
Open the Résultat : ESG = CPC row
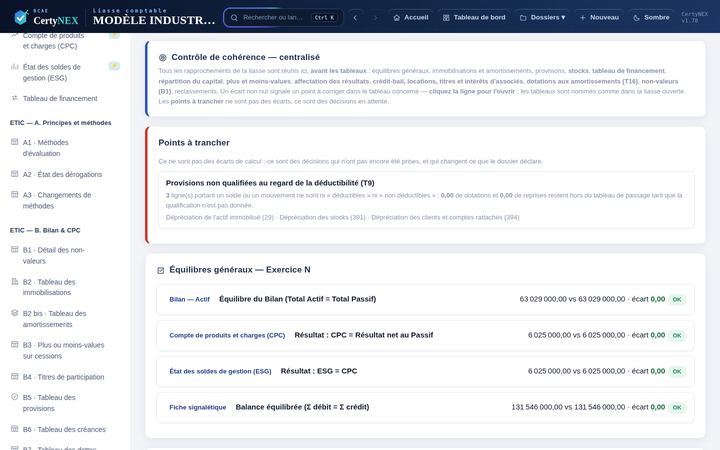(425, 371)
